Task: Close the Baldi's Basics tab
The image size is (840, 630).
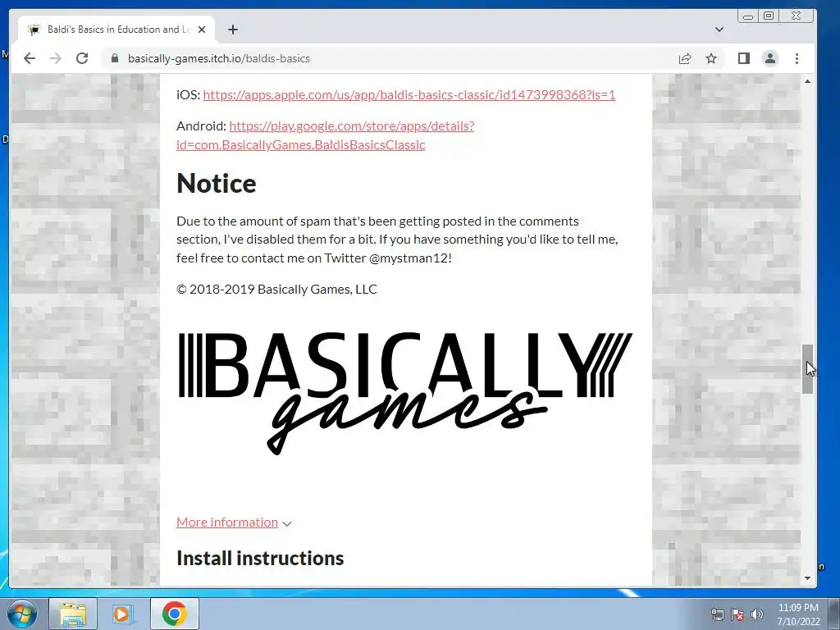Action: (x=202, y=30)
